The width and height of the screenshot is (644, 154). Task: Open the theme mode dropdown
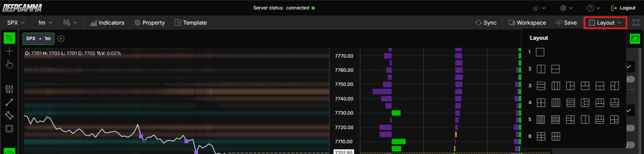pos(539,8)
